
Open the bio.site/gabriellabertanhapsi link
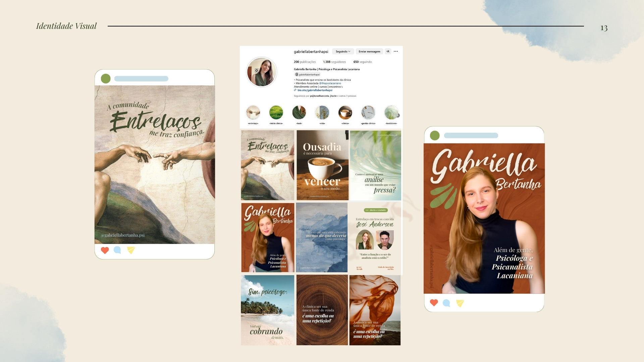coord(315,90)
